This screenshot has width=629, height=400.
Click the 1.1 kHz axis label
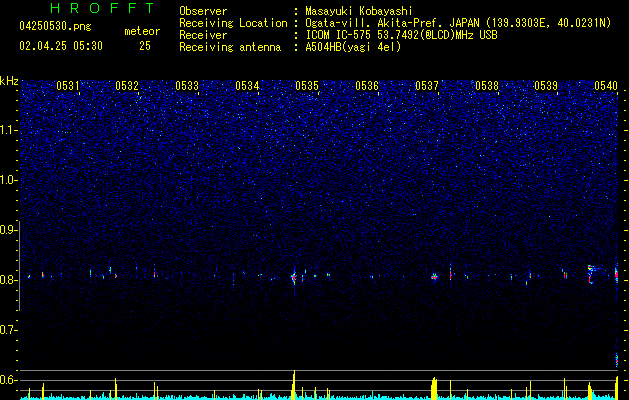click(x=9, y=130)
